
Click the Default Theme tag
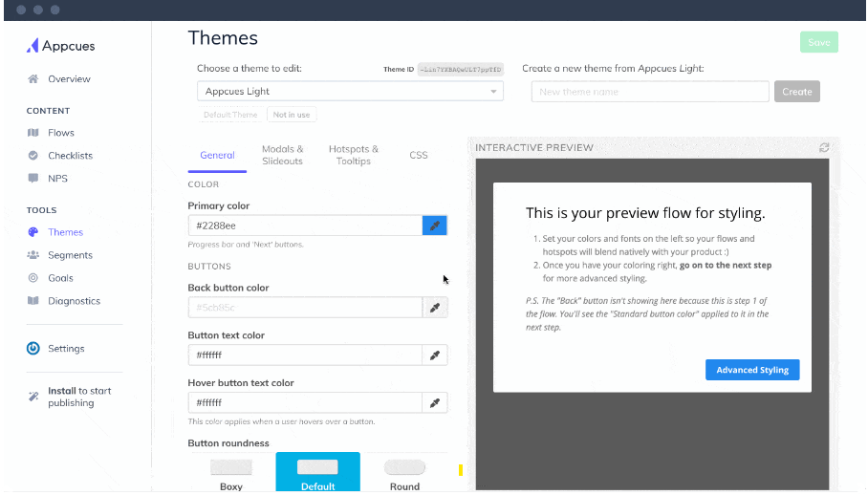(230, 115)
